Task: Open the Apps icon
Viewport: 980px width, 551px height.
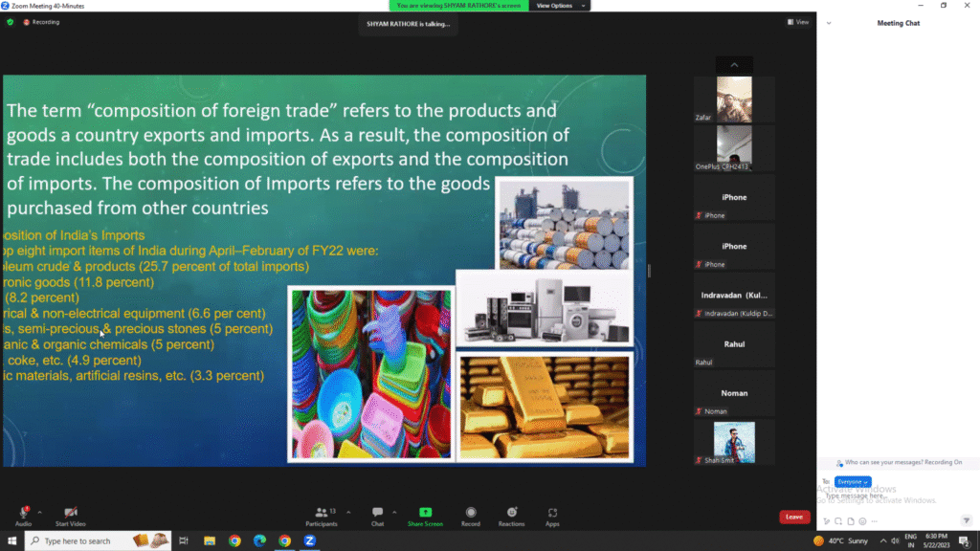Action: pos(552,513)
